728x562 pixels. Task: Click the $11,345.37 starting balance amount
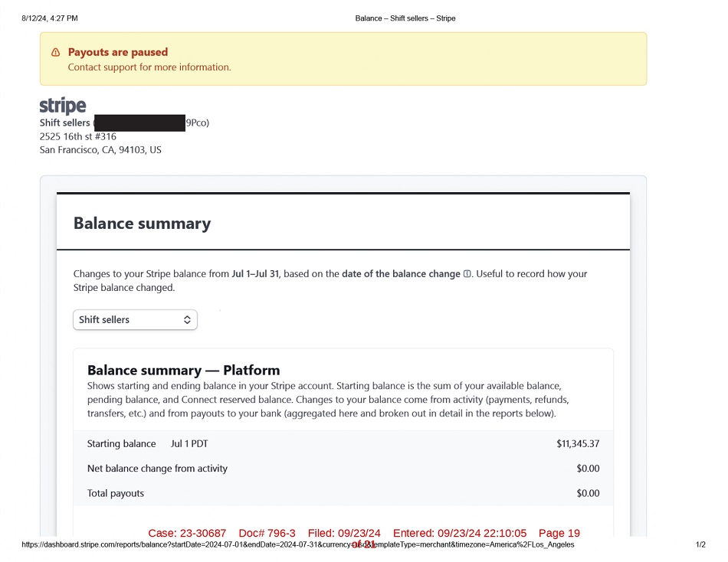[578, 444]
